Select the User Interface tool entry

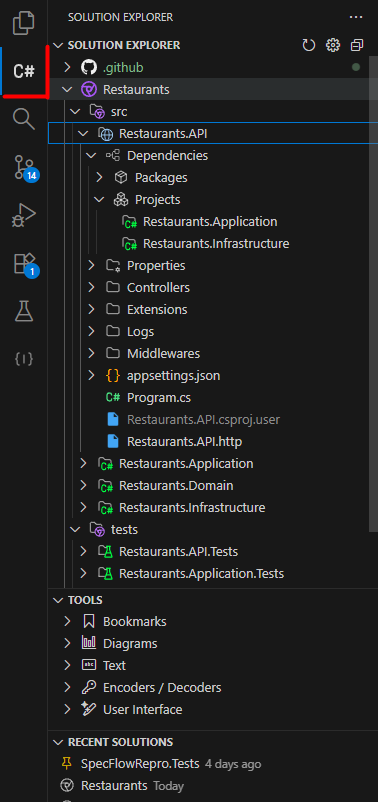(x=143, y=709)
